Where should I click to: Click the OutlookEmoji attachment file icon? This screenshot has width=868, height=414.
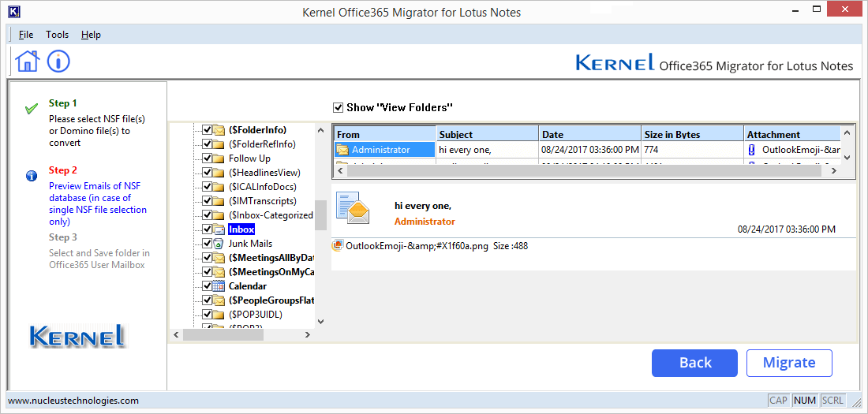coord(338,246)
